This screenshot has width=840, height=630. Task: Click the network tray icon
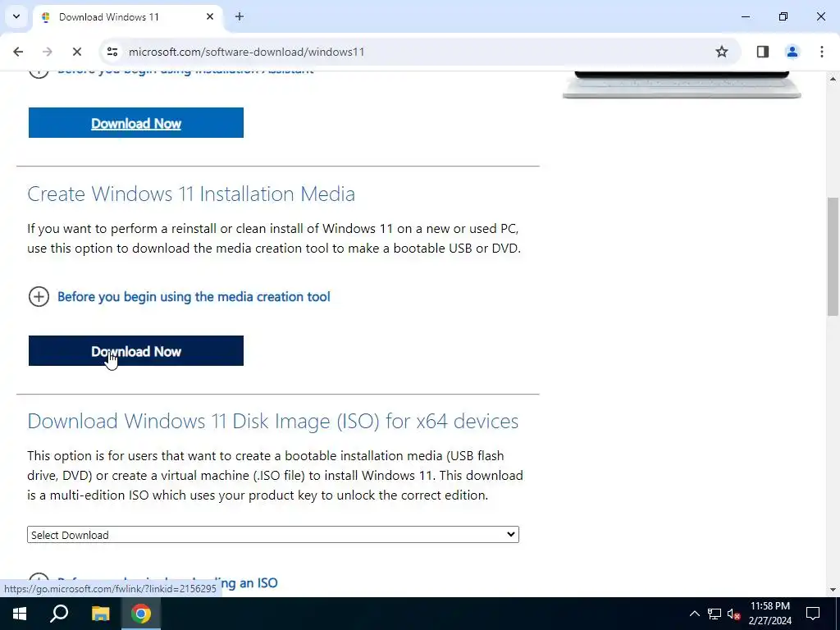pos(714,614)
